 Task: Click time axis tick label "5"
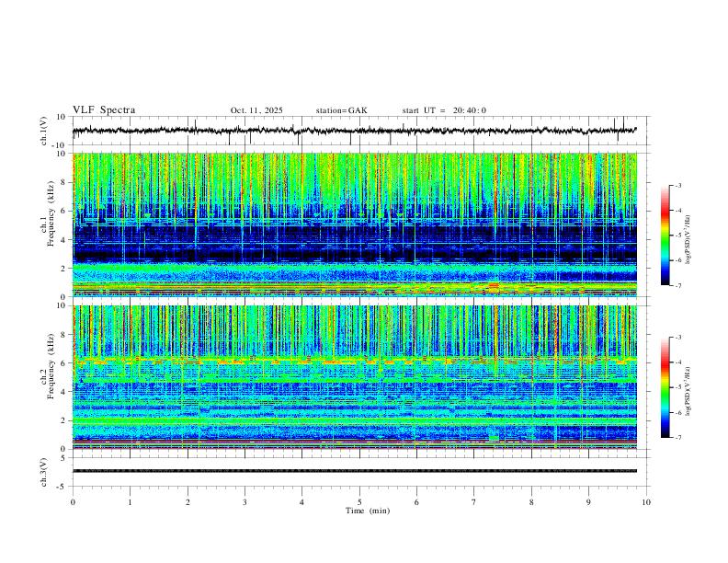click(x=358, y=502)
